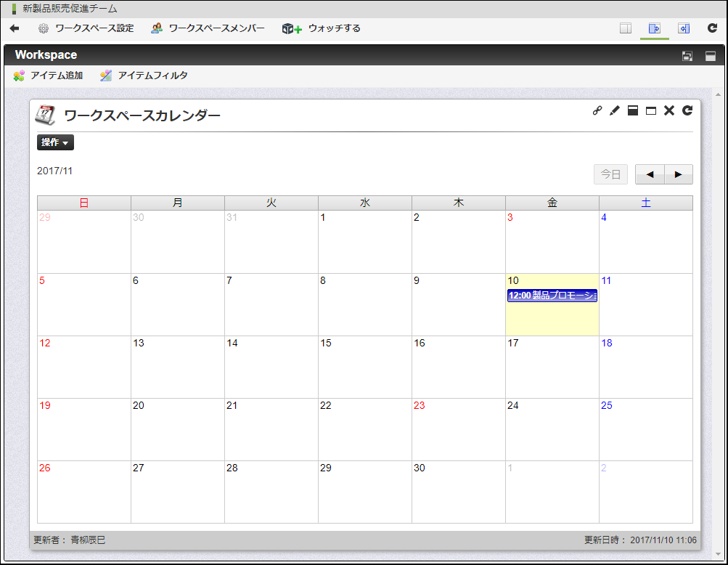
Task: Select December 2 greyed cell
Action: point(646,492)
